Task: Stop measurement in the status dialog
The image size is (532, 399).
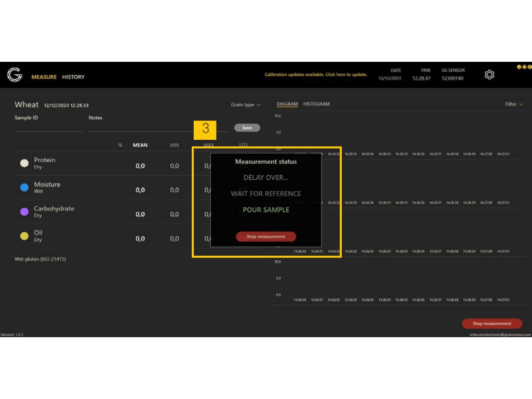Action: point(265,236)
